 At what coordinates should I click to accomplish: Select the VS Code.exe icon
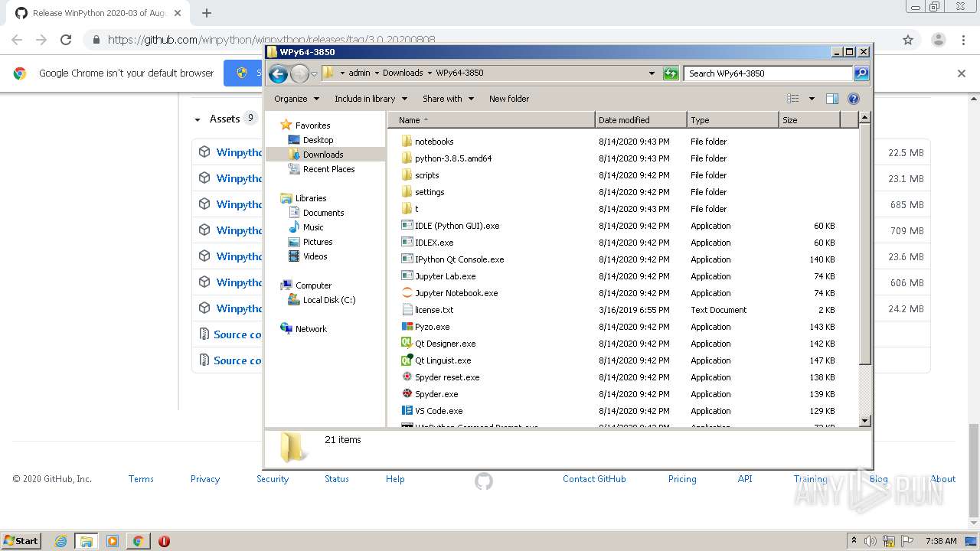point(407,411)
